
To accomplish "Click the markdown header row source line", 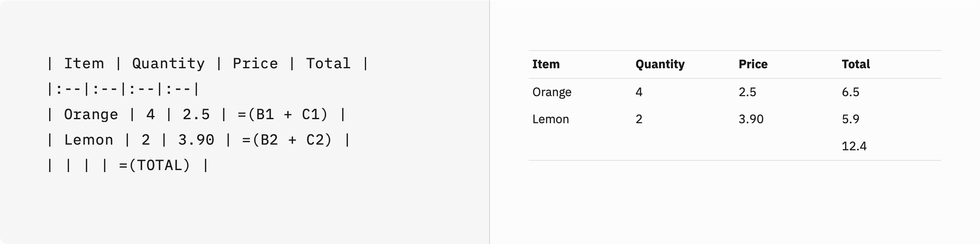I will point(207,63).
